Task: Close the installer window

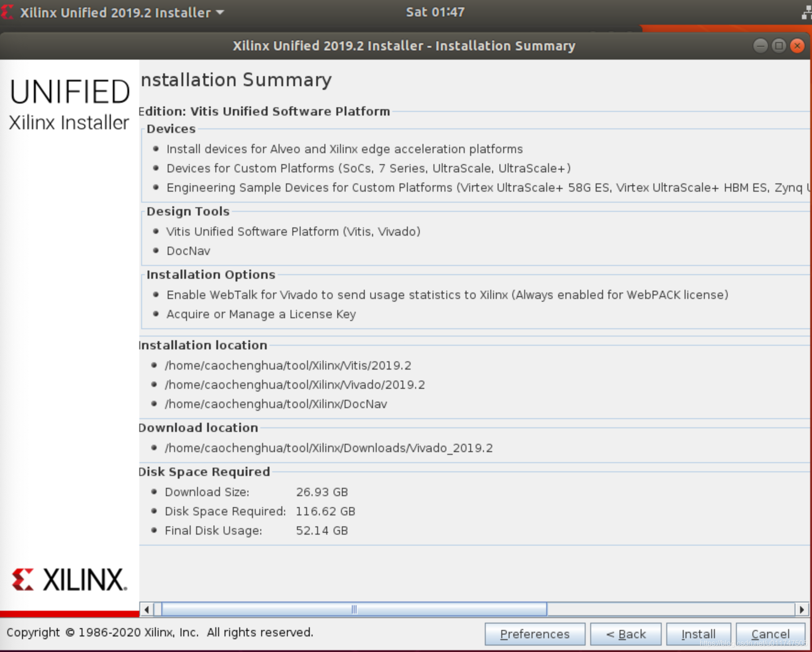Action: pyautogui.click(x=797, y=46)
